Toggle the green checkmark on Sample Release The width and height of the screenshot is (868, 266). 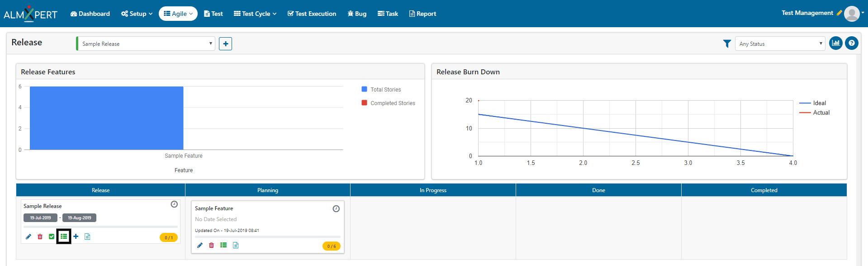52,237
